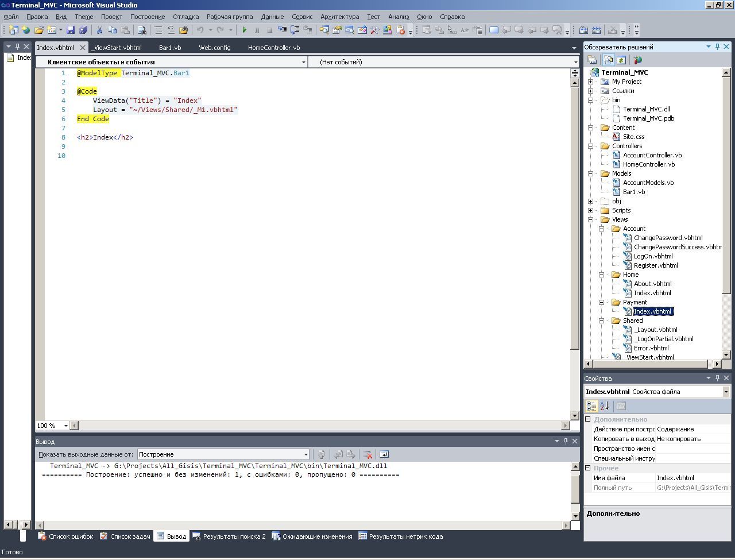735x560 pixels.
Task: Click the 'Имя файла' value field Index.vbhtml
Action: (x=693, y=478)
